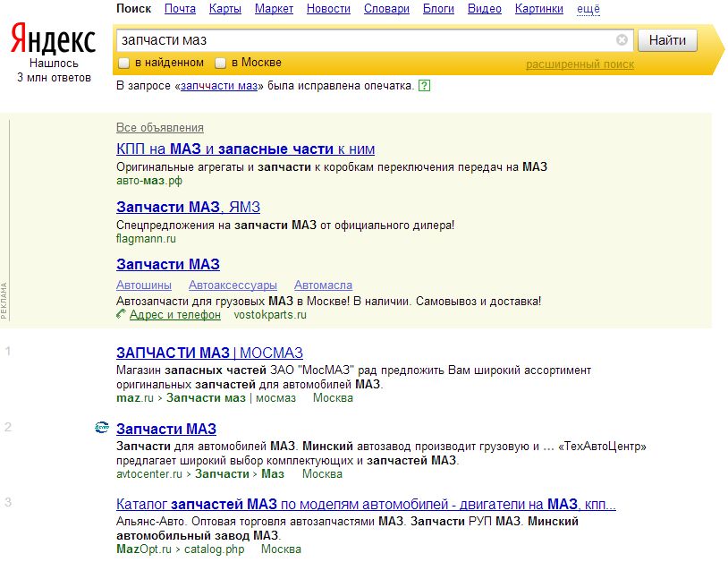Open ad 'КПП на МАЗ и запасные части к ним'
The width and height of the screenshot is (728, 562).
pos(246,149)
